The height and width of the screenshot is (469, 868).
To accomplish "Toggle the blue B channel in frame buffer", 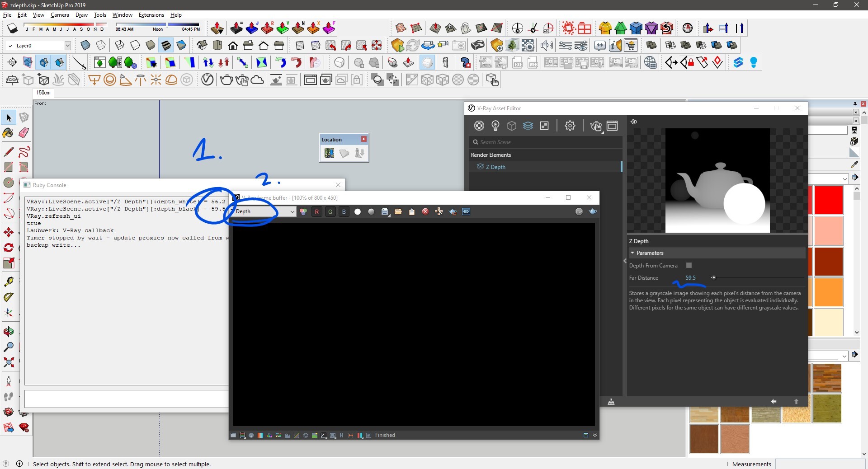I will [x=344, y=211].
